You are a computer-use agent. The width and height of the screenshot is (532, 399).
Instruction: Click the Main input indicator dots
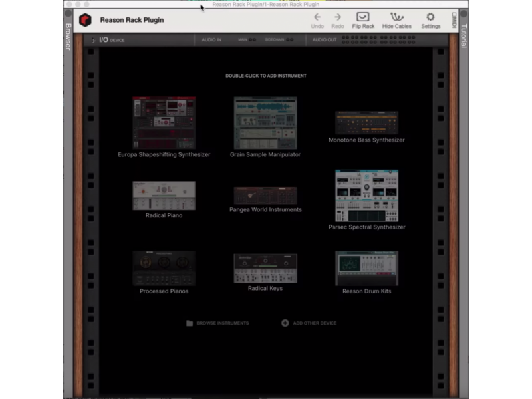tap(253, 40)
